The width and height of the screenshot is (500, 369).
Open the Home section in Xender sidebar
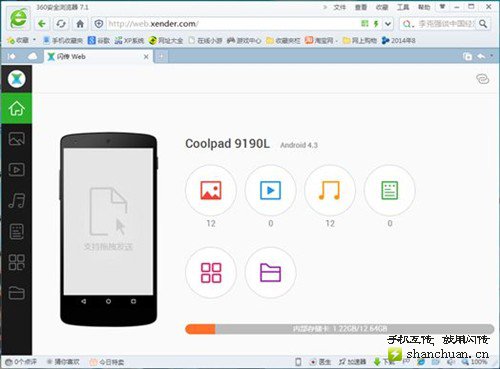[16, 109]
